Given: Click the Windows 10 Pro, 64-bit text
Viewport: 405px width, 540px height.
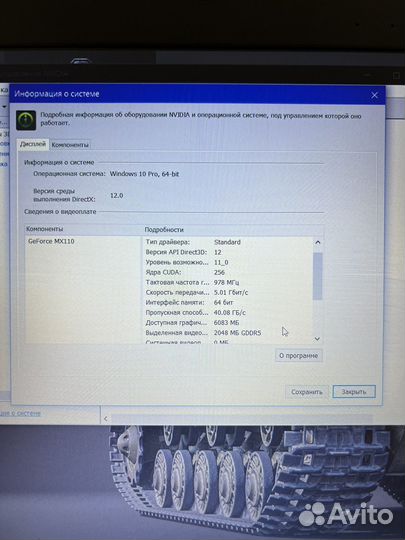Looking at the screenshot, I should coord(144,174).
